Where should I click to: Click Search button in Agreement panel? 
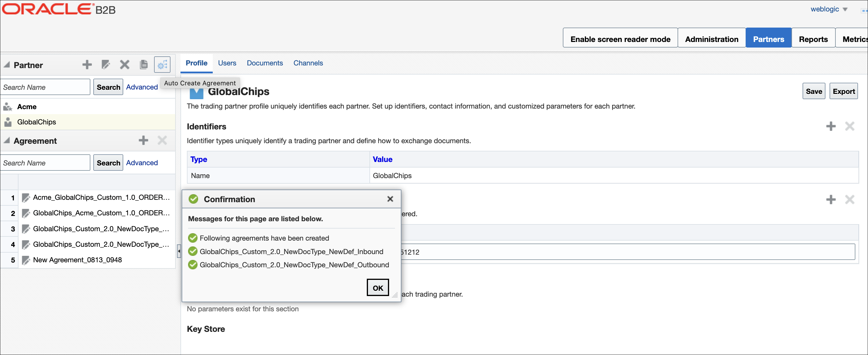[x=108, y=163]
